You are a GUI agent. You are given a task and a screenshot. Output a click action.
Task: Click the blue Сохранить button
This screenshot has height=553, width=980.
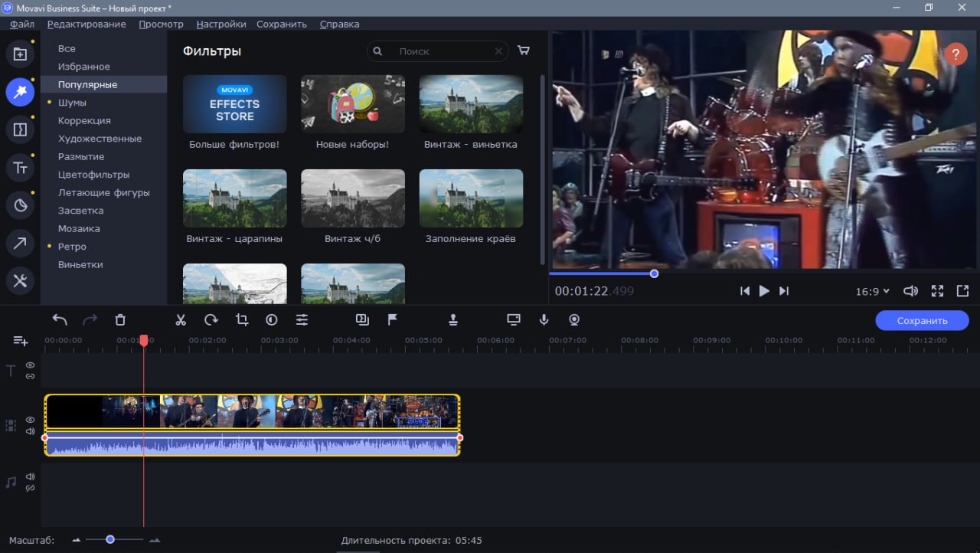click(x=922, y=320)
